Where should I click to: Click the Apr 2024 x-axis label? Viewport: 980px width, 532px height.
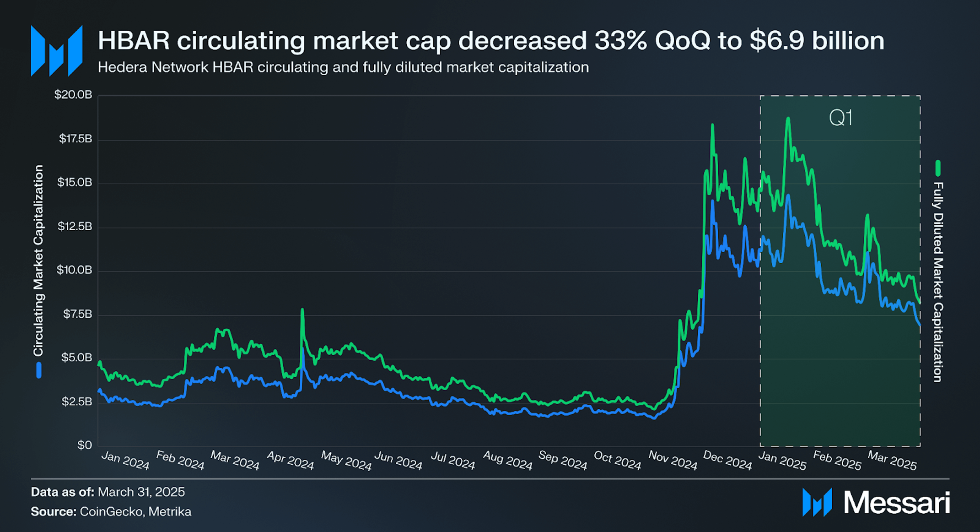coord(290,461)
